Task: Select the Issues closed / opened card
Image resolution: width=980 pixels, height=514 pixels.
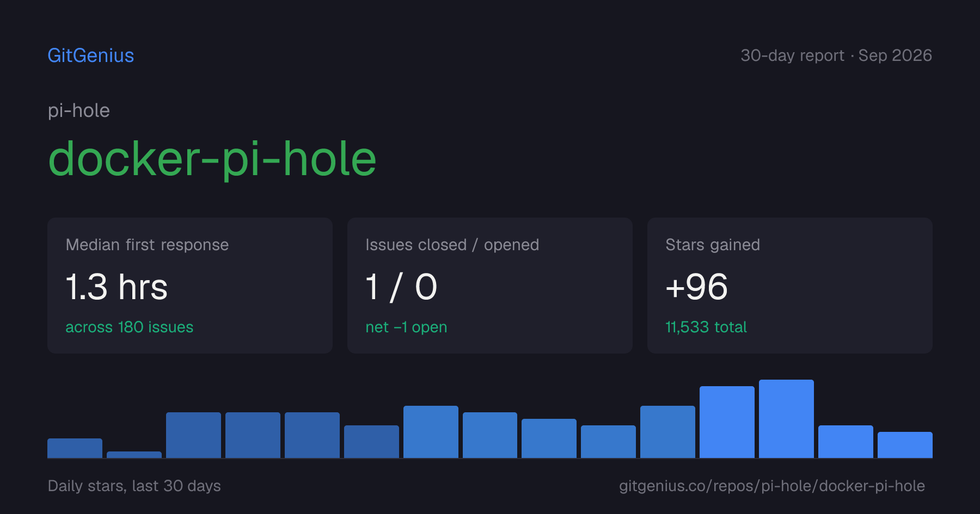Action: click(490, 286)
